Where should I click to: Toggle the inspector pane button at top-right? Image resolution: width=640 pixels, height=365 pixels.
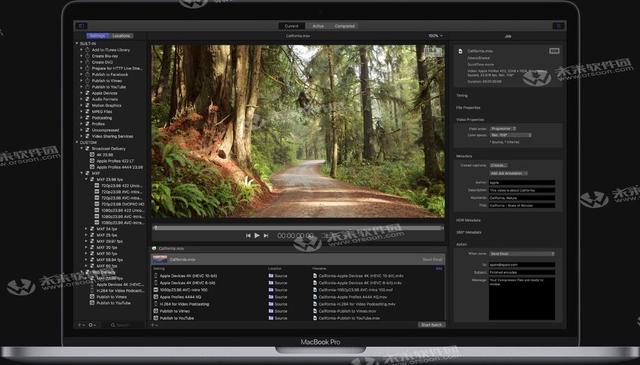tap(558, 26)
